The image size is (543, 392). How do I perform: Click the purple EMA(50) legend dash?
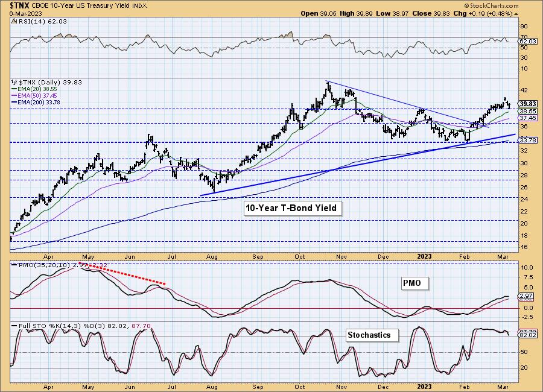point(14,95)
